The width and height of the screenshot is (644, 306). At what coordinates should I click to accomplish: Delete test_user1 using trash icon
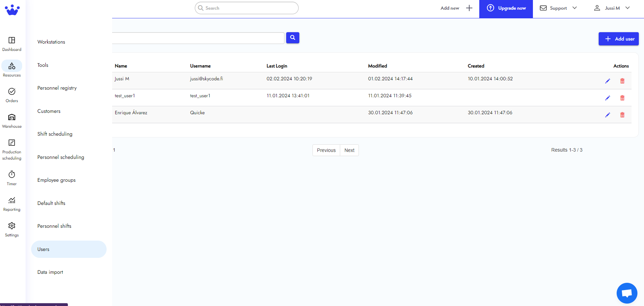622,98
